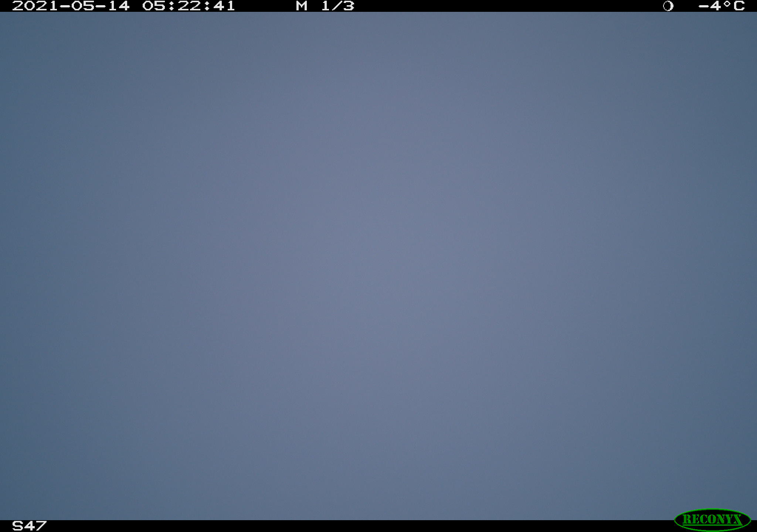
Task: Click the digit 47 in station label
Action: [35, 525]
